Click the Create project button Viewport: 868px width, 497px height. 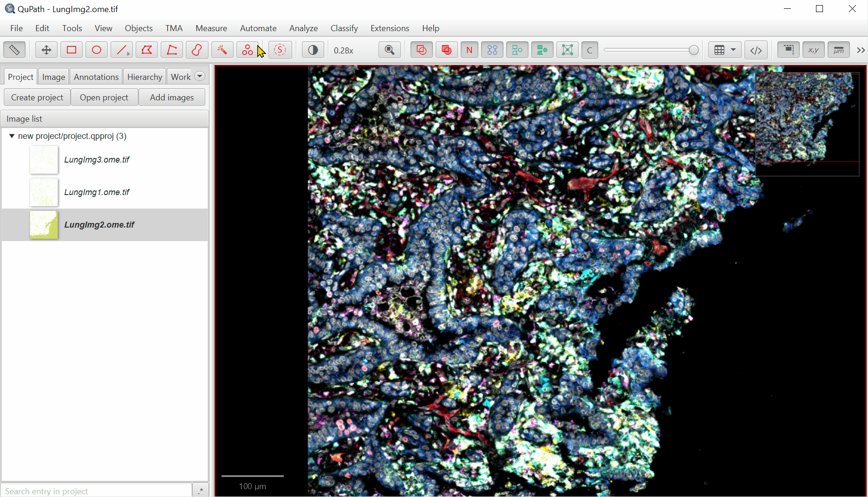click(37, 97)
